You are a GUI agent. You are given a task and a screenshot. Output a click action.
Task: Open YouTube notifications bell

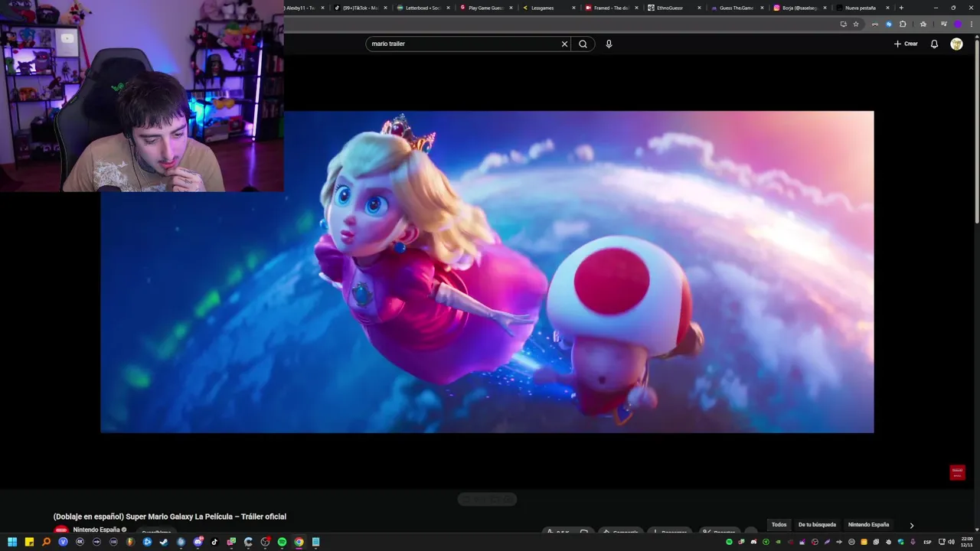[x=934, y=44]
